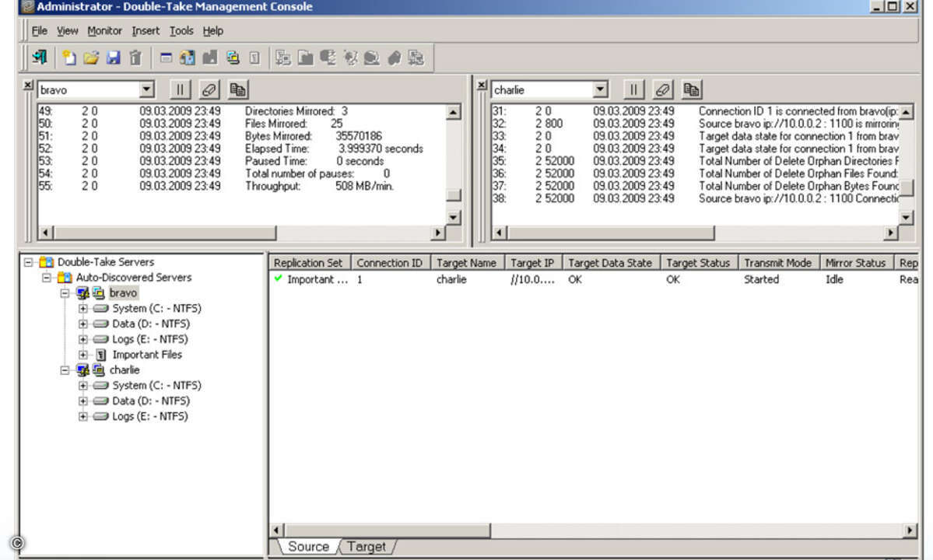Pause the charlie message log
Screen dimensions: 933x560
click(633, 89)
